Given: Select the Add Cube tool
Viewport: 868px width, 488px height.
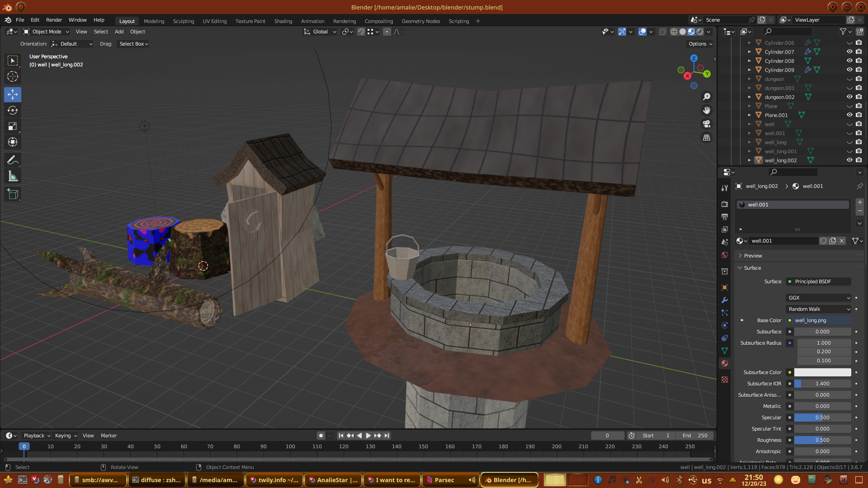Looking at the screenshot, I should point(13,194).
